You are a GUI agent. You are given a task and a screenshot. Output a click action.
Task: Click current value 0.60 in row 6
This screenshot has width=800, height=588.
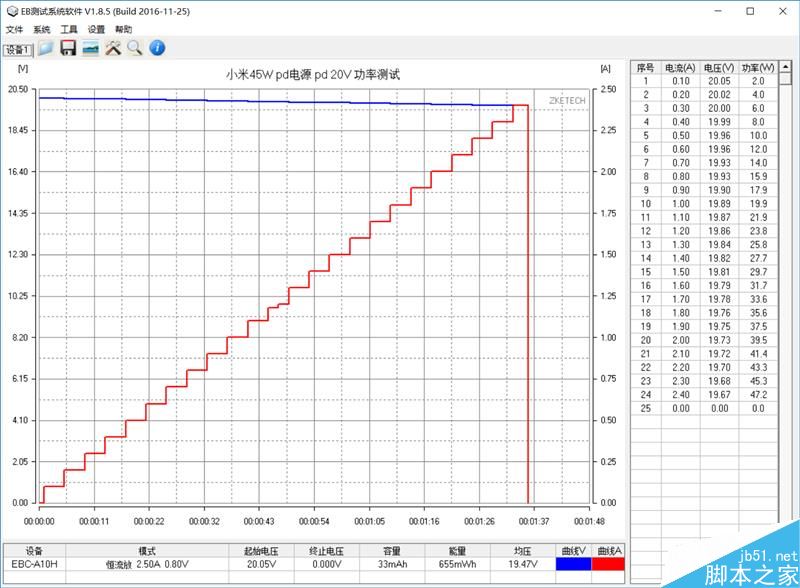(x=681, y=149)
